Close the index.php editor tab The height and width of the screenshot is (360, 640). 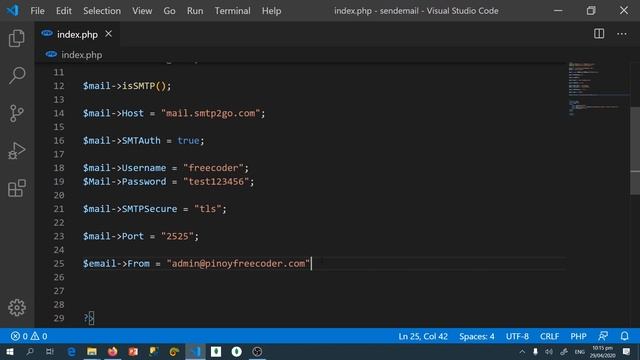point(108,34)
